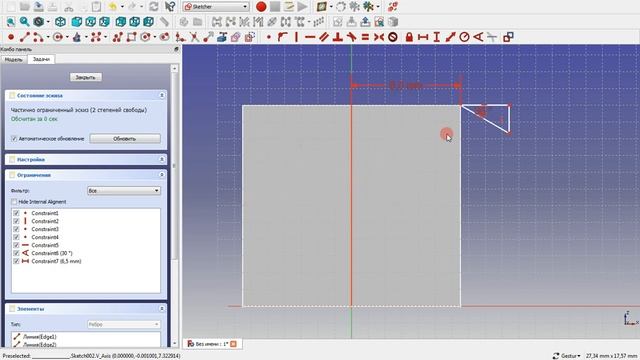Viewport: 640px width, 360px height.
Task: Select the create line tool
Action: point(24,37)
